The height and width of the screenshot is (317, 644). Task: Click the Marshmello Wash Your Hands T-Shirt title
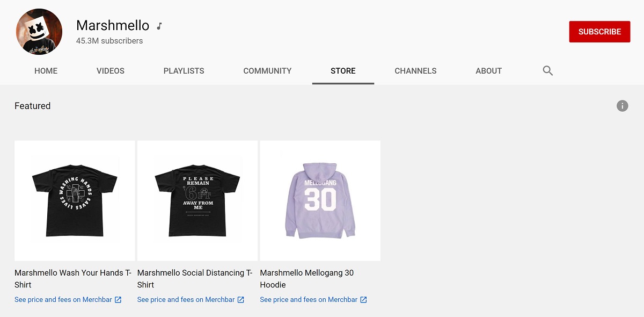(73, 279)
